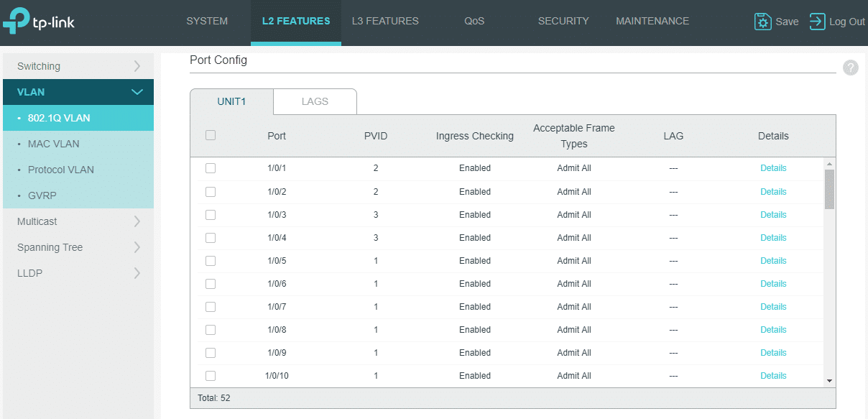Click the table scrollbar up arrow

(x=829, y=164)
